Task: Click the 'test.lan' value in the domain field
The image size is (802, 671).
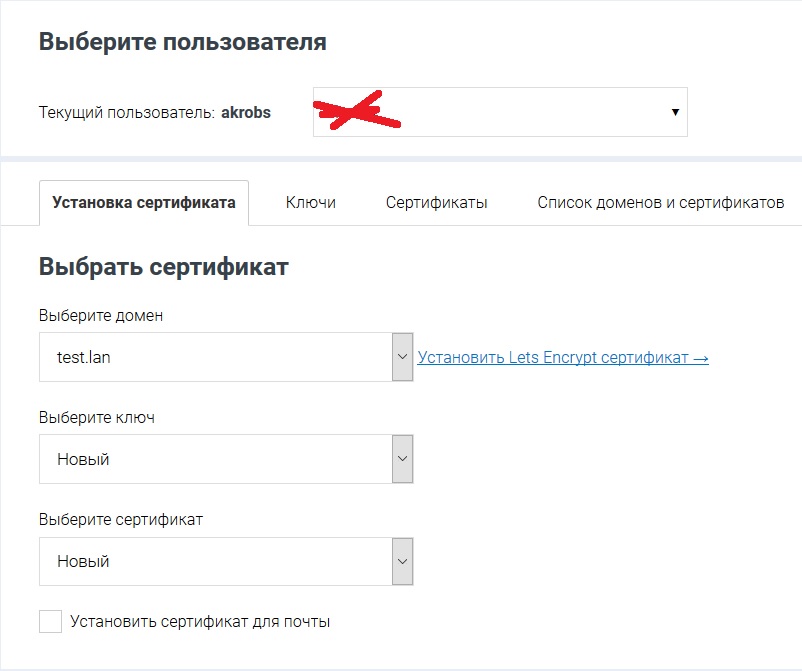Action: tap(84, 357)
